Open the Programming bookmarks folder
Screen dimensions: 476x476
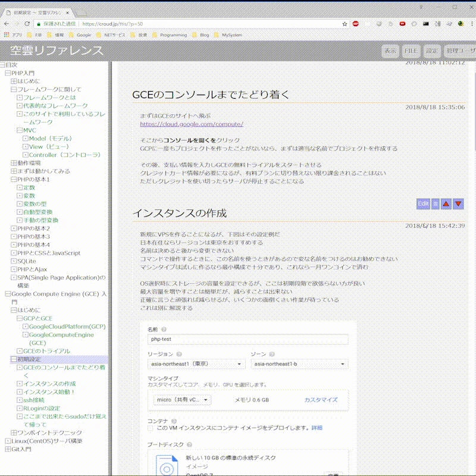click(170, 35)
